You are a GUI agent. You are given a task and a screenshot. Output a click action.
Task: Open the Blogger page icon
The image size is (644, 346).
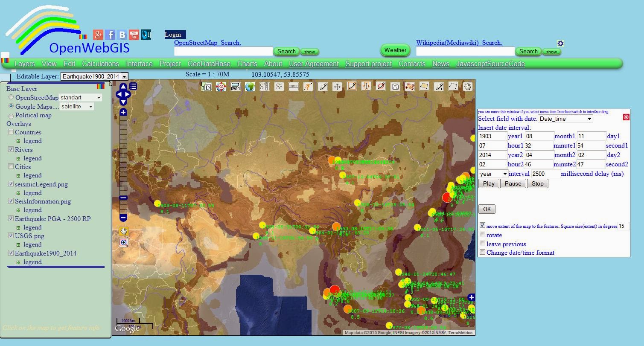(x=122, y=35)
